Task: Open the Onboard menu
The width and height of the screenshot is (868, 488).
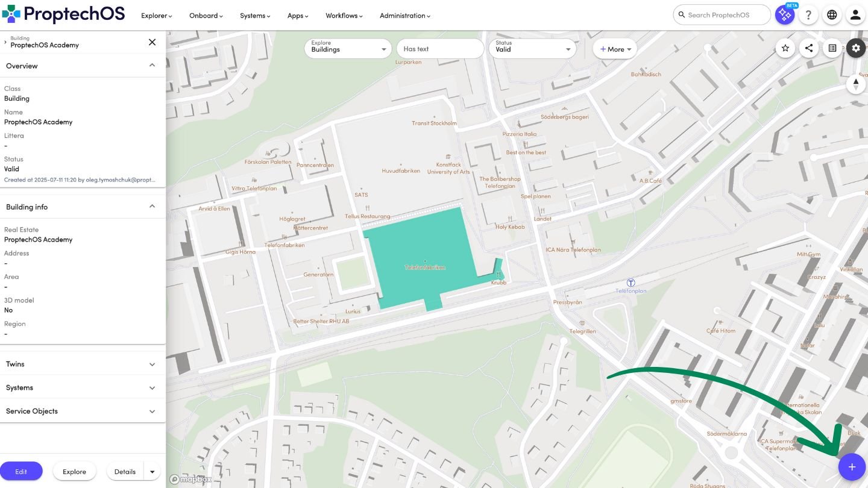Action: click(x=206, y=16)
